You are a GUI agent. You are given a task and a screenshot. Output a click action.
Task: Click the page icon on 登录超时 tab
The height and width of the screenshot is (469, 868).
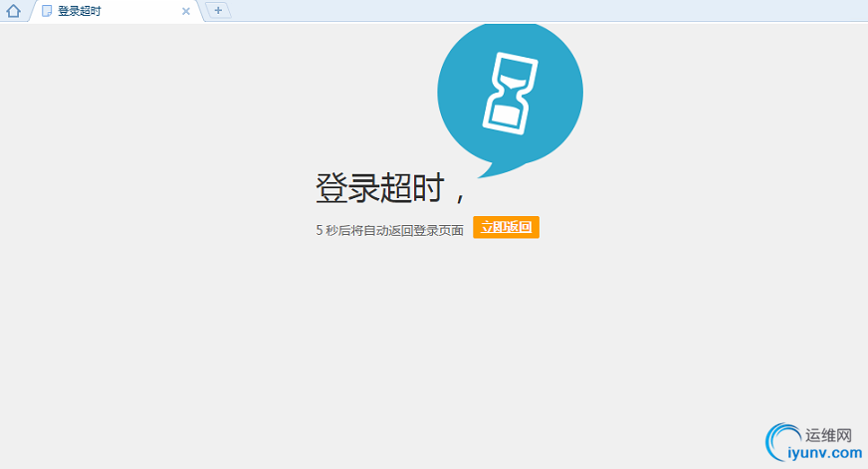click(x=47, y=11)
